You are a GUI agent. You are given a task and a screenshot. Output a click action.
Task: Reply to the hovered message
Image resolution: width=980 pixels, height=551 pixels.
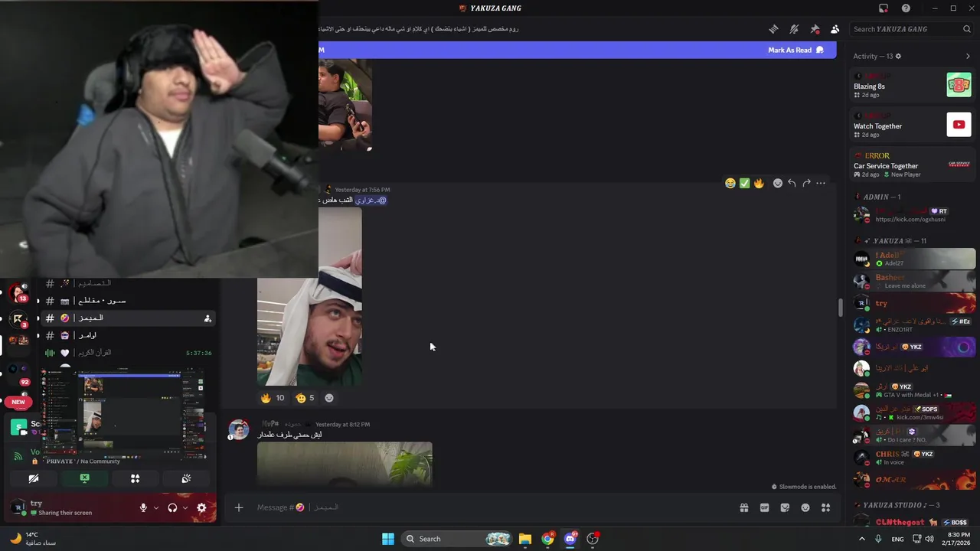coord(792,183)
